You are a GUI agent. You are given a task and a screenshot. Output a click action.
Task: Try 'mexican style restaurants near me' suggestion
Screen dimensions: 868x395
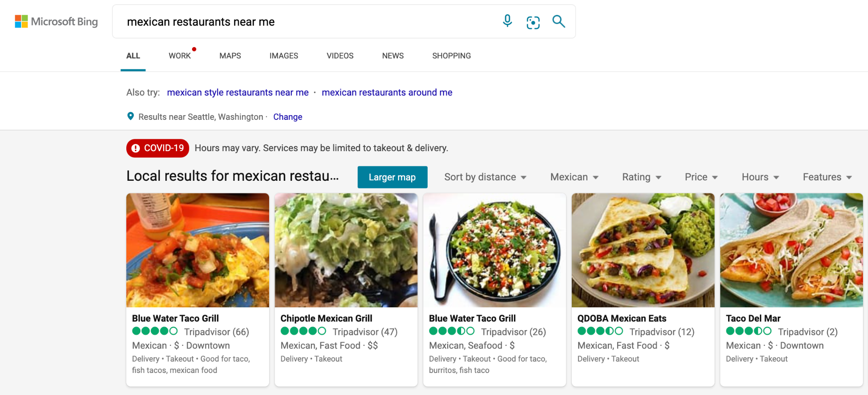(238, 92)
